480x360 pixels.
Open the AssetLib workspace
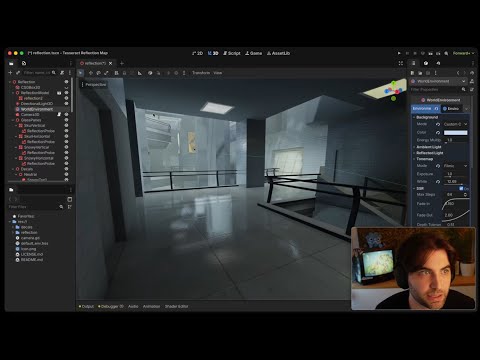[x=278, y=53]
